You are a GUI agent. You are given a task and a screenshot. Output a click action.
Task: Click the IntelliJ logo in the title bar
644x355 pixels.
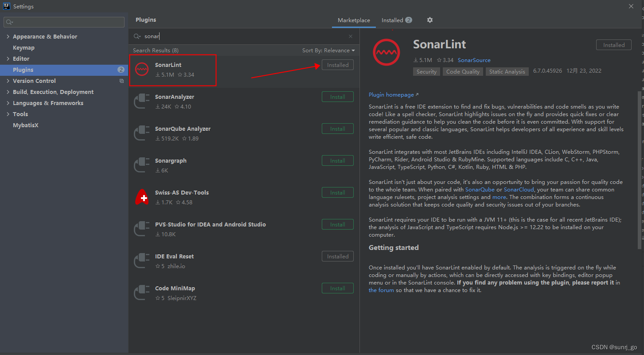tap(6, 6)
